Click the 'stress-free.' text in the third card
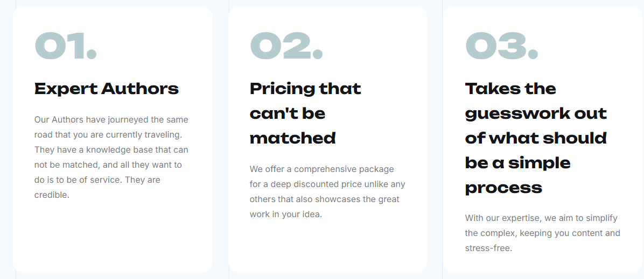This screenshot has width=644, height=279. pyautogui.click(x=488, y=248)
